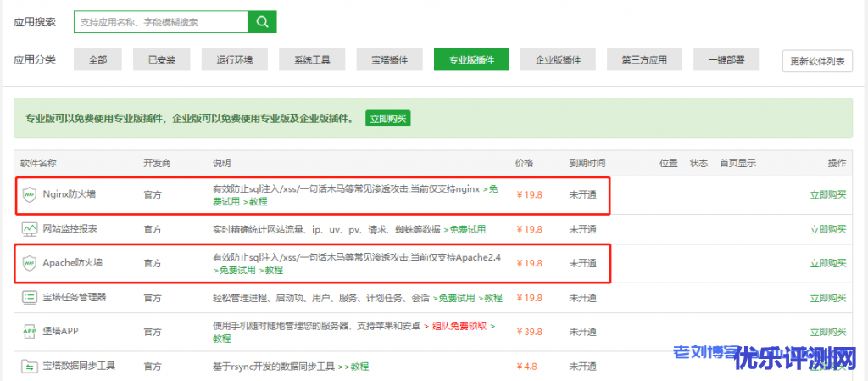868x381 pixels.
Task: Click the Apache防火墙 WAF shield icon
Action: 30,263
